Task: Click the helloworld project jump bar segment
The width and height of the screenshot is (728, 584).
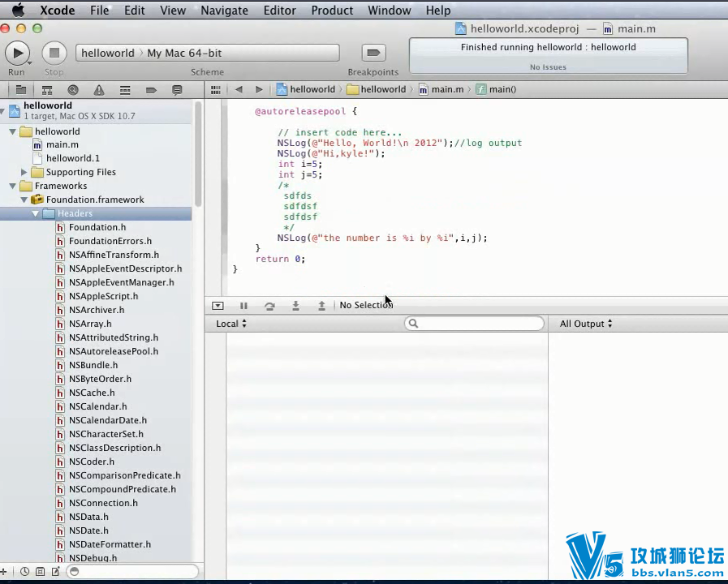Action: 306,89
